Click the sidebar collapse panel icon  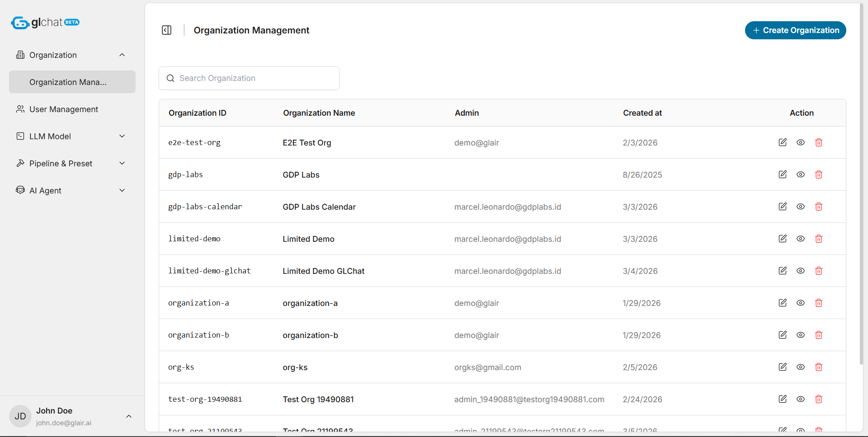point(166,30)
